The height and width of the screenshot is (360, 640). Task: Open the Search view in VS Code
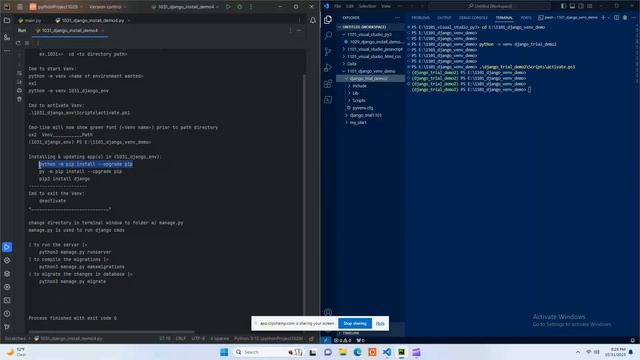(x=328, y=36)
